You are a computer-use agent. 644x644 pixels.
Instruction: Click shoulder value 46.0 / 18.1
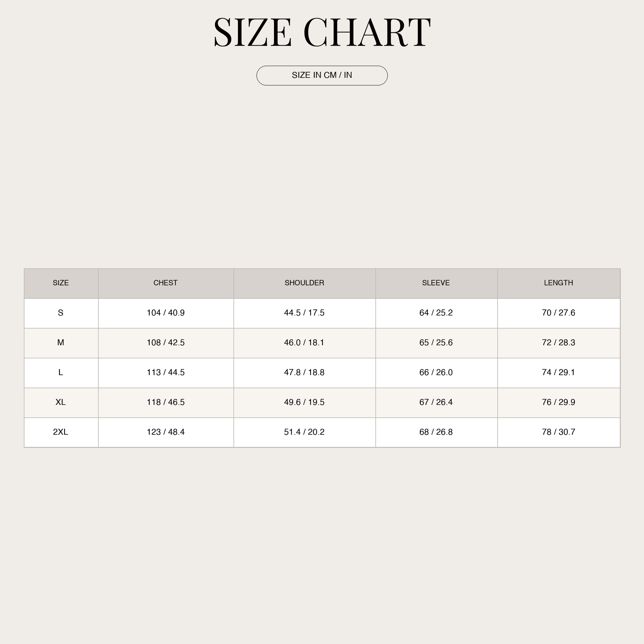pos(304,342)
